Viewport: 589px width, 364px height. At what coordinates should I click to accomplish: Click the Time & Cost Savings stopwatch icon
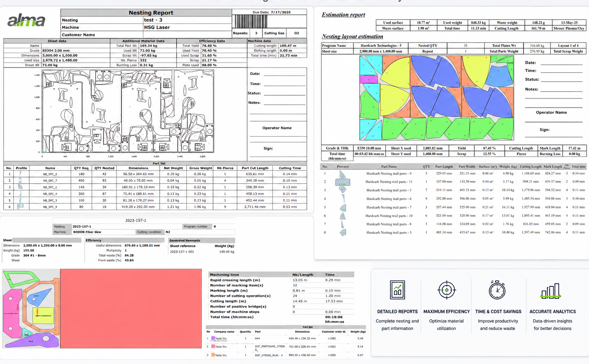[x=497, y=290]
